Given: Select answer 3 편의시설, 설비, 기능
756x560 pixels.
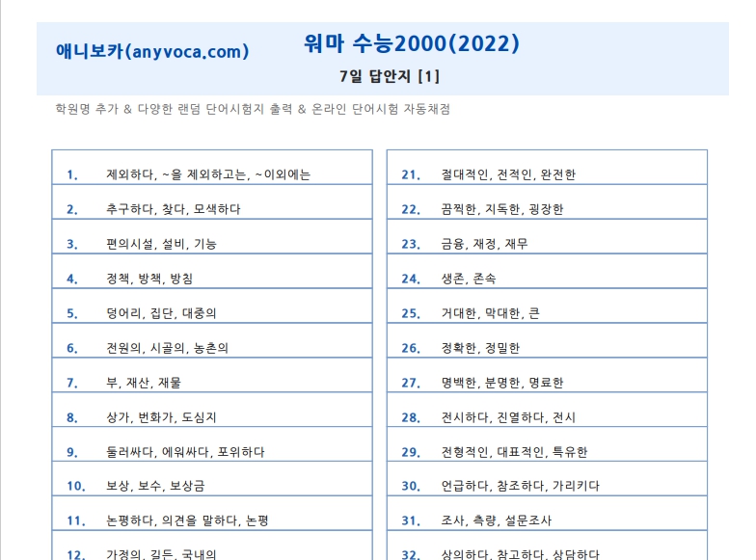Looking at the screenshot, I should tap(162, 244).
